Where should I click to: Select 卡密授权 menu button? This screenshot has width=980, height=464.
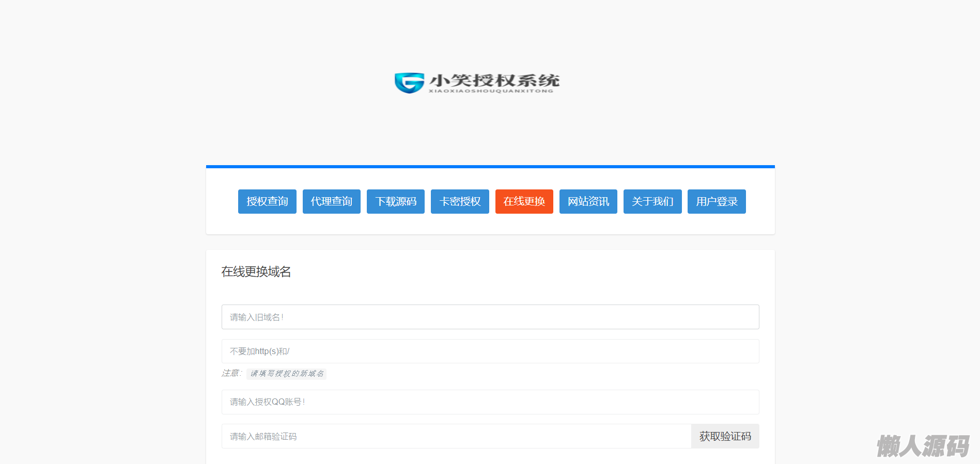coord(460,201)
